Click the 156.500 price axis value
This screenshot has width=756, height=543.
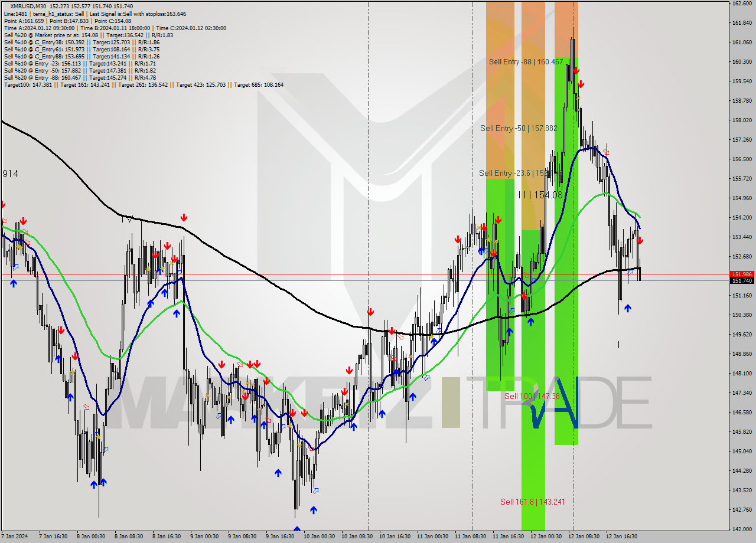click(742, 159)
